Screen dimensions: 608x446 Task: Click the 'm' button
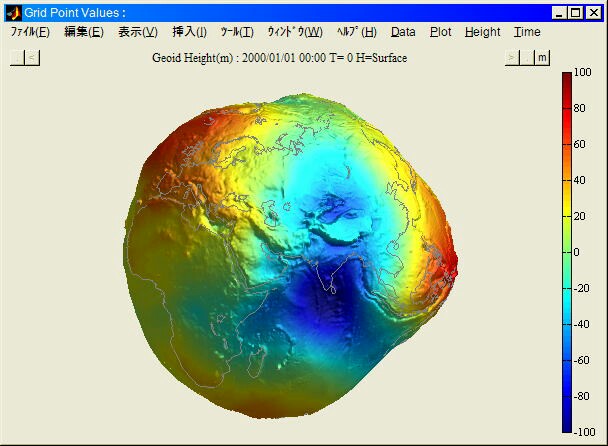point(542,58)
